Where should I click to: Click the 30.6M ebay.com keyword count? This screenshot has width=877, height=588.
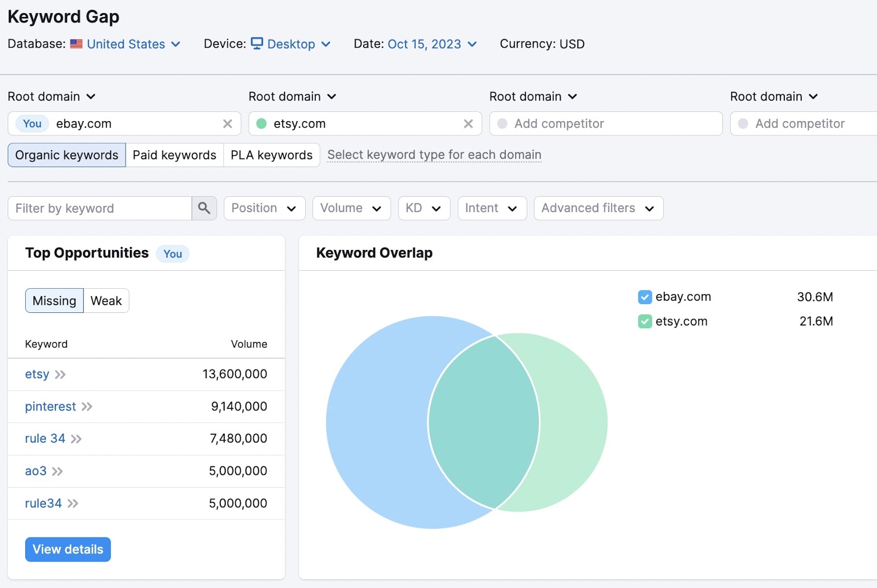coord(815,297)
